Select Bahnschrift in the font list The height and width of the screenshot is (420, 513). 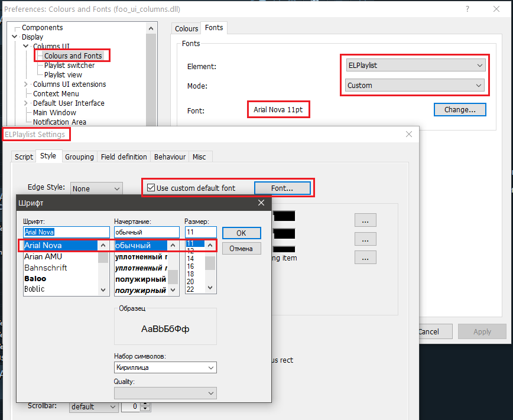pos(46,268)
